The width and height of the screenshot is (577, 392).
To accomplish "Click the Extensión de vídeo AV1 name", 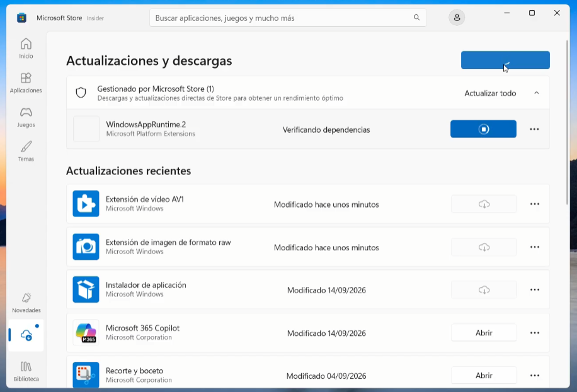I will (145, 199).
